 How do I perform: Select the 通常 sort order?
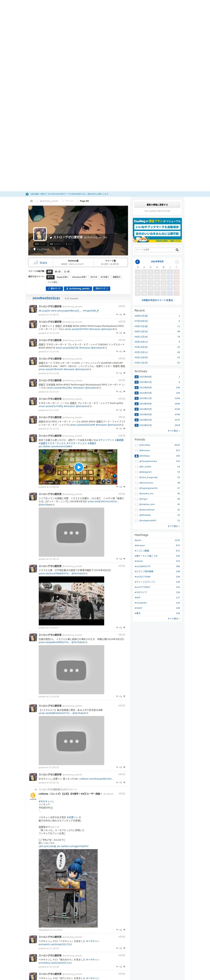[50, 272]
